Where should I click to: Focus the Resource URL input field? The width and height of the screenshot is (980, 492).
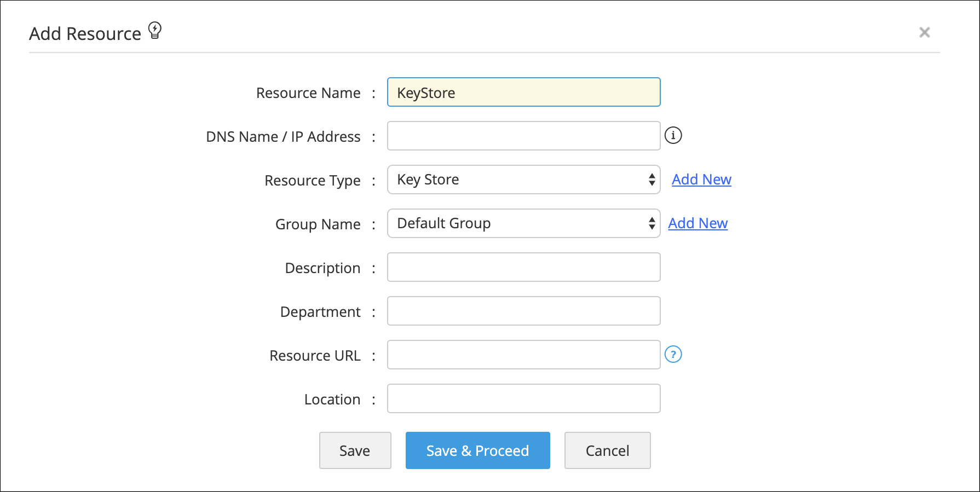click(523, 355)
